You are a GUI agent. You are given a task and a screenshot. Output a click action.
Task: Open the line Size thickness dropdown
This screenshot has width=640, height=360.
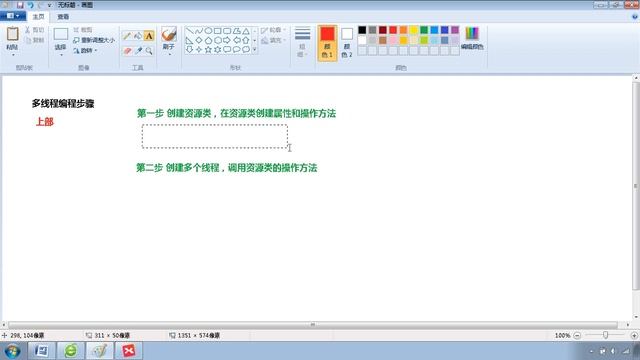tap(302, 42)
